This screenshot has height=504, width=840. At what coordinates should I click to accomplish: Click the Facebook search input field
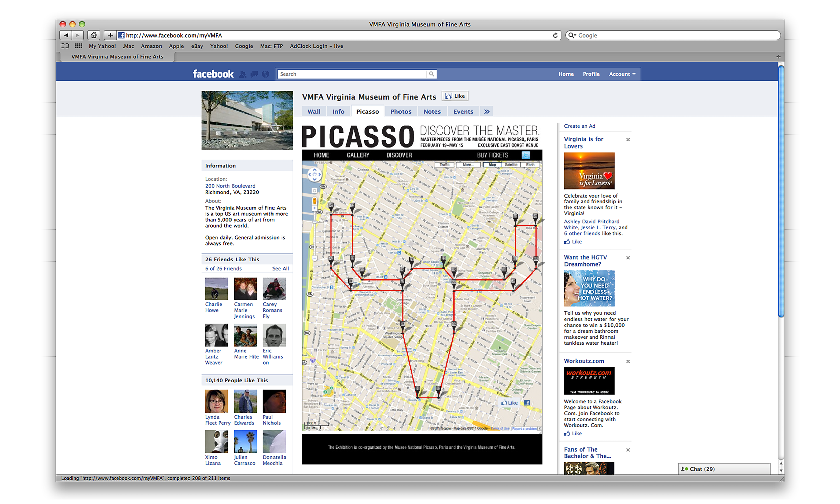pos(352,74)
